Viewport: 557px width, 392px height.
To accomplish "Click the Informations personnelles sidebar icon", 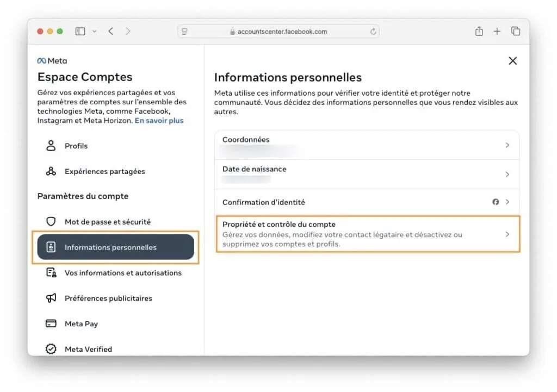I will [52, 246].
